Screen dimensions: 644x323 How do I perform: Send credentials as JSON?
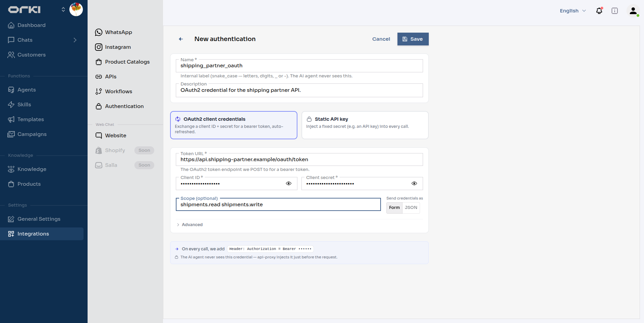coord(411,208)
